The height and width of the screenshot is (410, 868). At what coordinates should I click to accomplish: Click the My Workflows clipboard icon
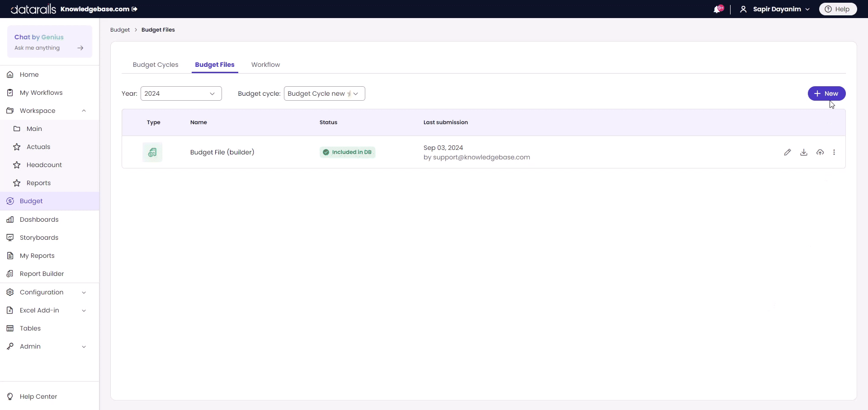(10, 93)
